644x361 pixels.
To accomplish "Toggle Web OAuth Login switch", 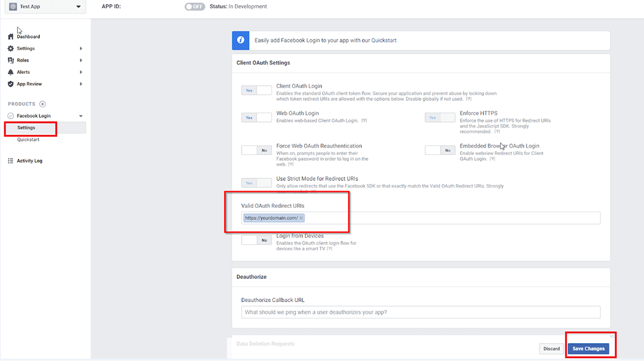I will [256, 117].
